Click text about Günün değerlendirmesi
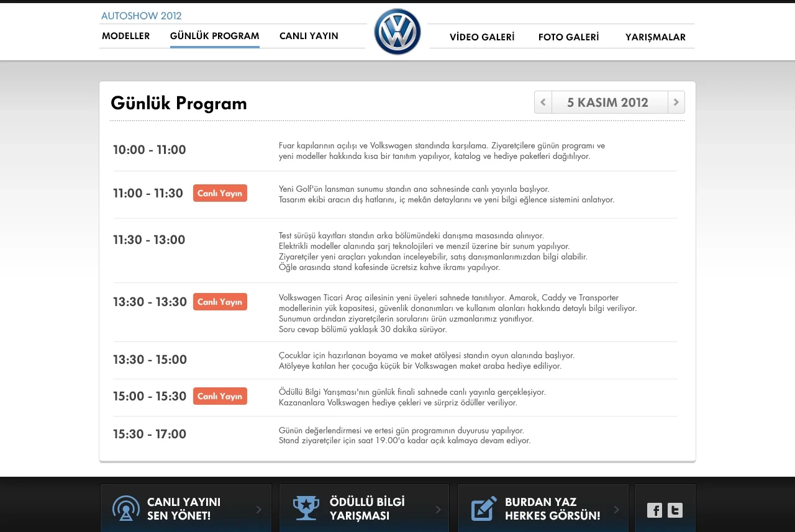Image resolution: width=795 pixels, height=532 pixels. tap(405, 435)
